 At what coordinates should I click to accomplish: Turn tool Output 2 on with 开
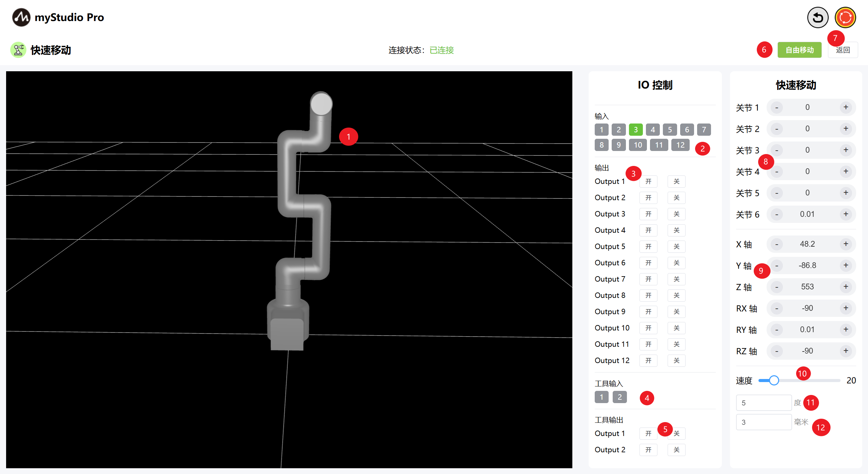(x=648, y=450)
